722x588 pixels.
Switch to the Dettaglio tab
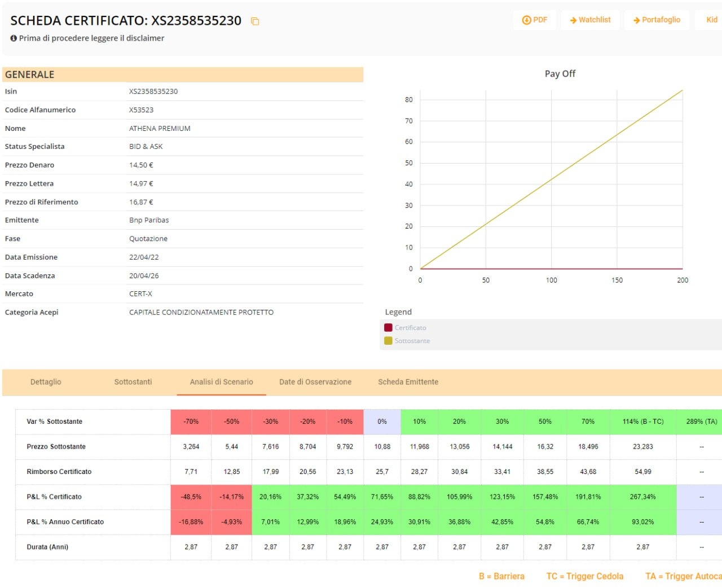click(46, 382)
